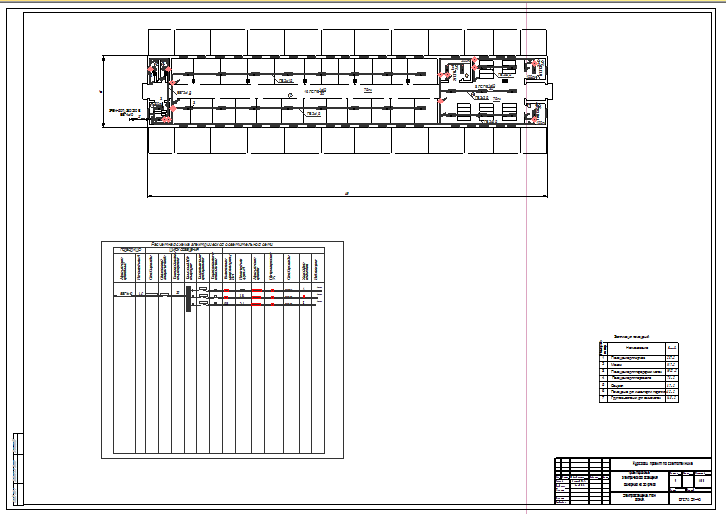Select the room legend table at the right

point(639,371)
